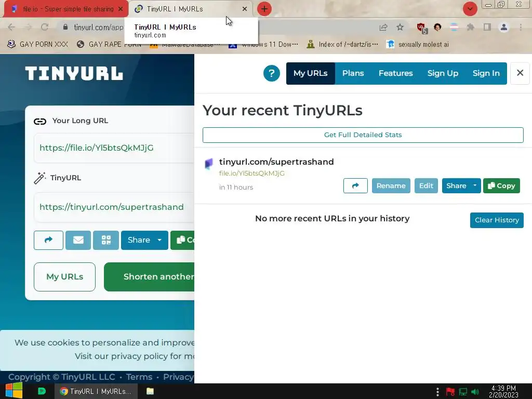Click the red flag tray icon
This screenshot has width=532, height=399.
(x=450, y=392)
